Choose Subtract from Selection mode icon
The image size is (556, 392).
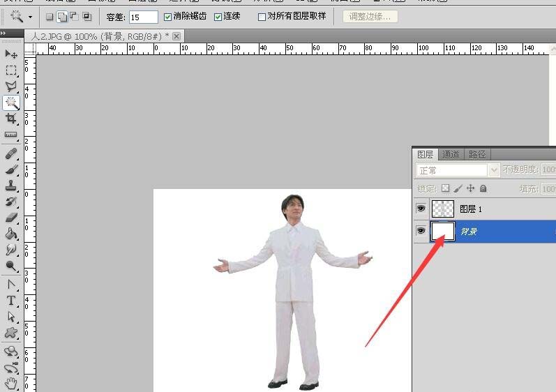click(75, 17)
